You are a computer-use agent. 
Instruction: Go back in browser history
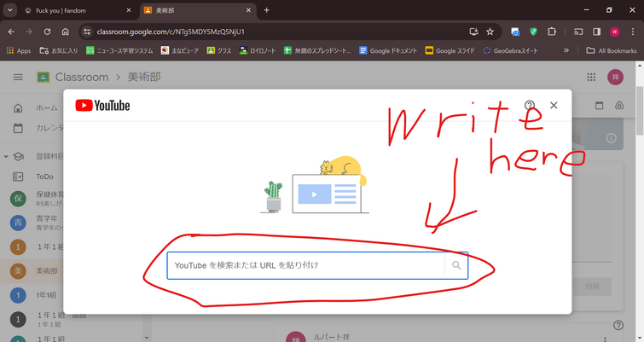(x=11, y=32)
